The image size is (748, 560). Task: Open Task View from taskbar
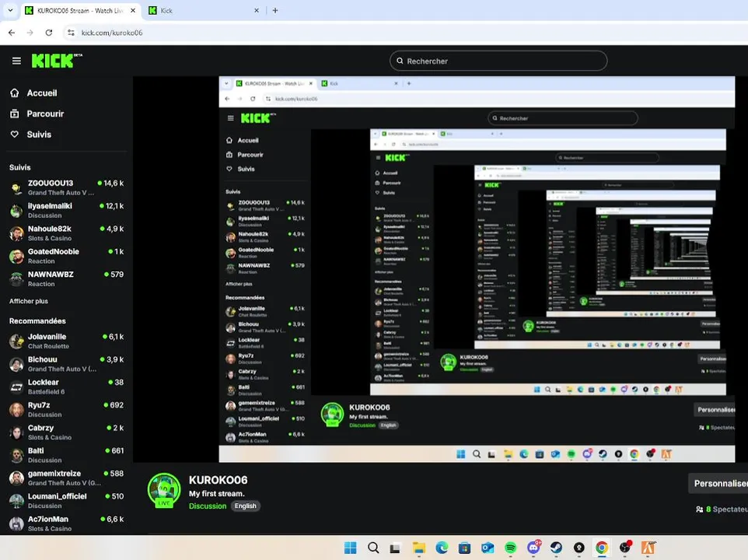point(395,548)
